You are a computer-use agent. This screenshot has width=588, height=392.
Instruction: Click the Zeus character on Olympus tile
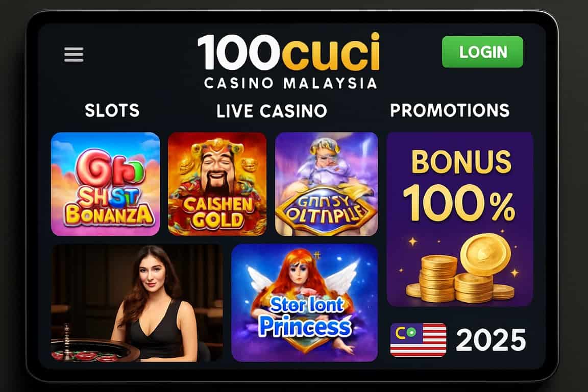(x=326, y=162)
